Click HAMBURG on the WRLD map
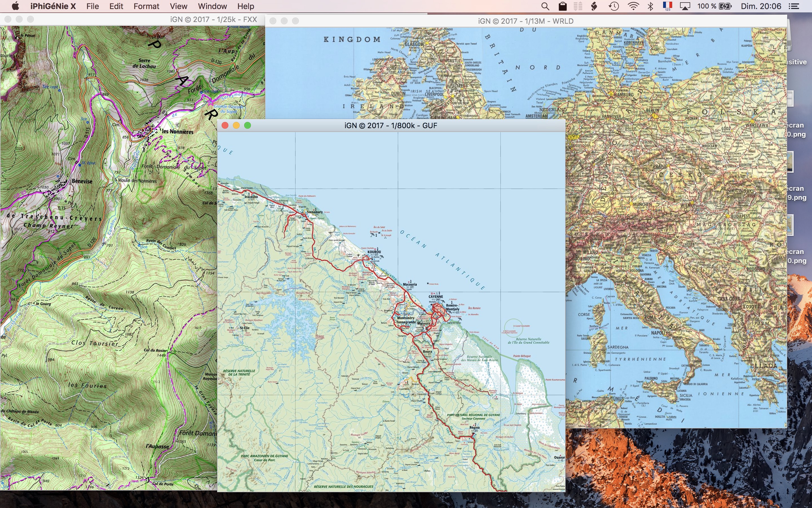Screen dimensions: 812x508 point(624,95)
